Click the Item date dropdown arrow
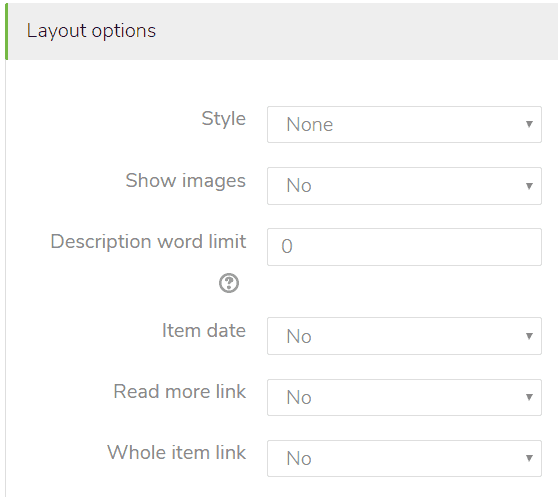This screenshot has width=558, height=497. [529, 336]
